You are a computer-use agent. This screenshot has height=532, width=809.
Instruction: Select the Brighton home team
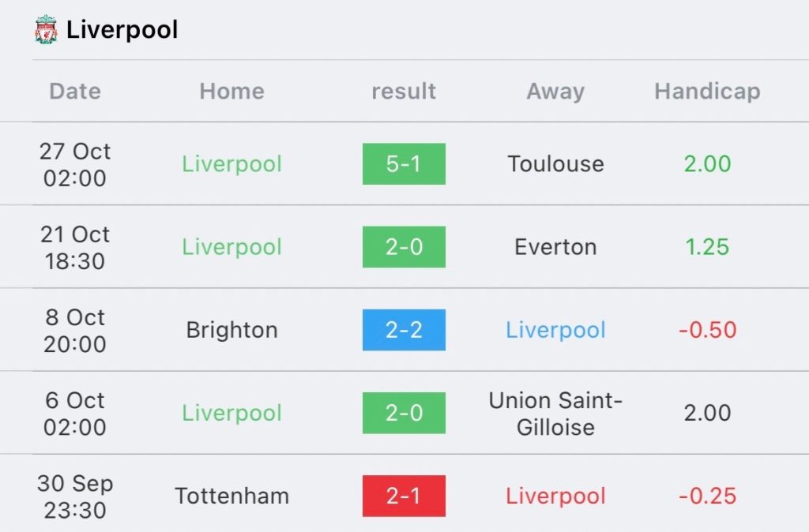coord(232,330)
